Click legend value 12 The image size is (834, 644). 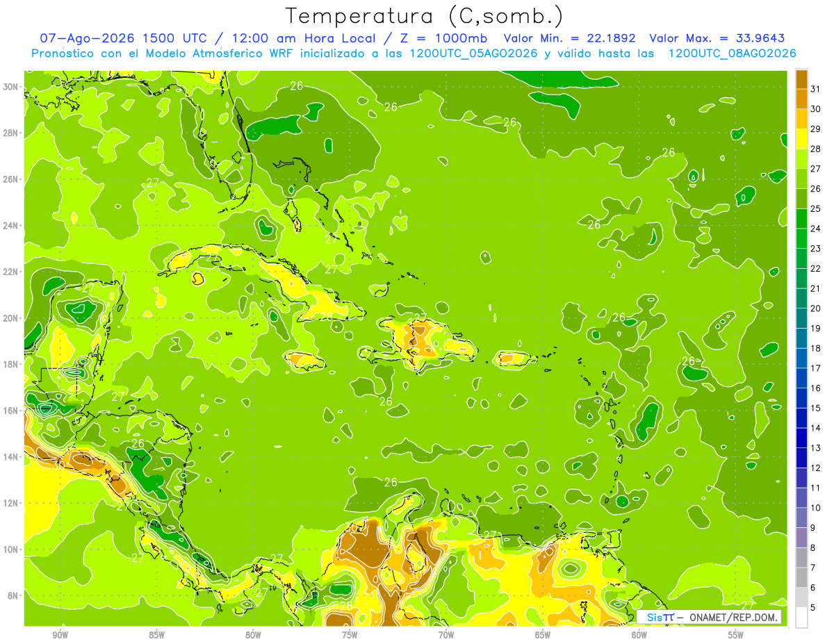[x=815, y=468]
